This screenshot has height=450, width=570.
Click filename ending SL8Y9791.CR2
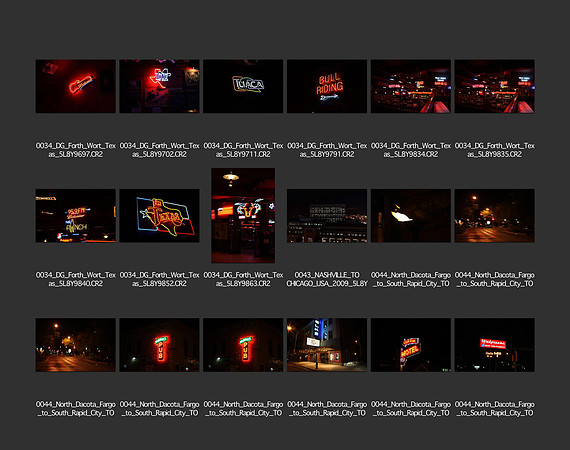(327, 150)
